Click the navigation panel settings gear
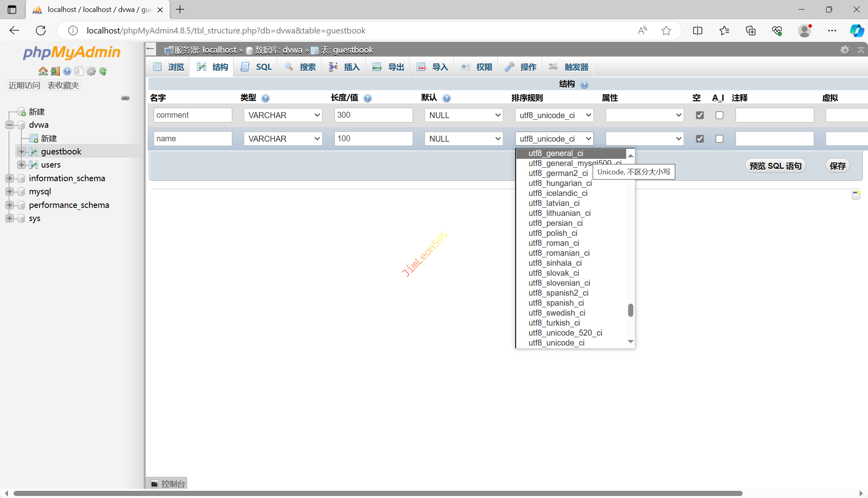Image resolution: width=868 pixels, height=498 pixels. [91, 71]
